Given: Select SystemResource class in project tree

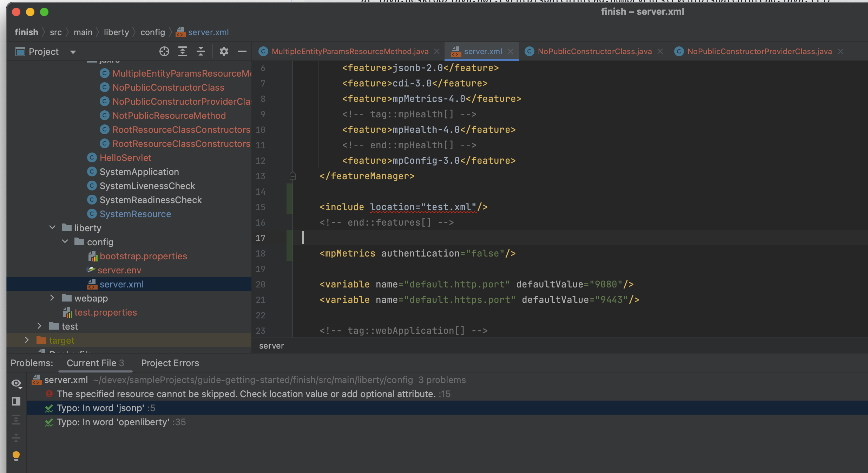Looking at the screenshot, I should (135, 214).
